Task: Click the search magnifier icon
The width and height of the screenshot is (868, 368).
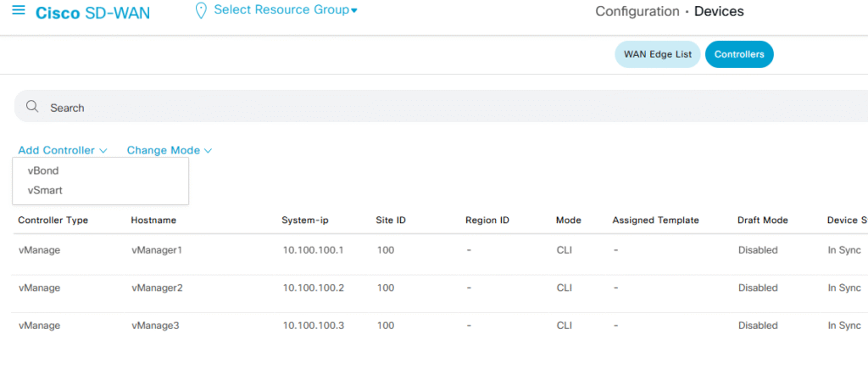Action: pos(32,107)
